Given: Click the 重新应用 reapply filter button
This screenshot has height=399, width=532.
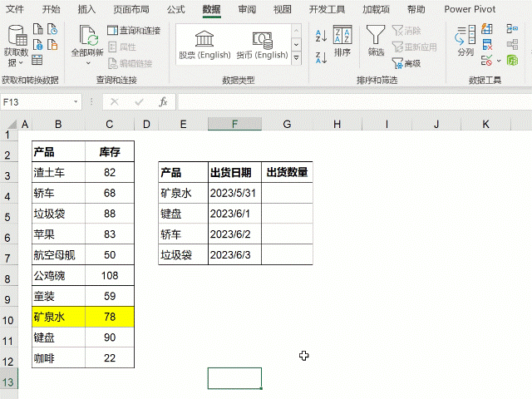Looking at the screenshot, I should click(415, 47).
